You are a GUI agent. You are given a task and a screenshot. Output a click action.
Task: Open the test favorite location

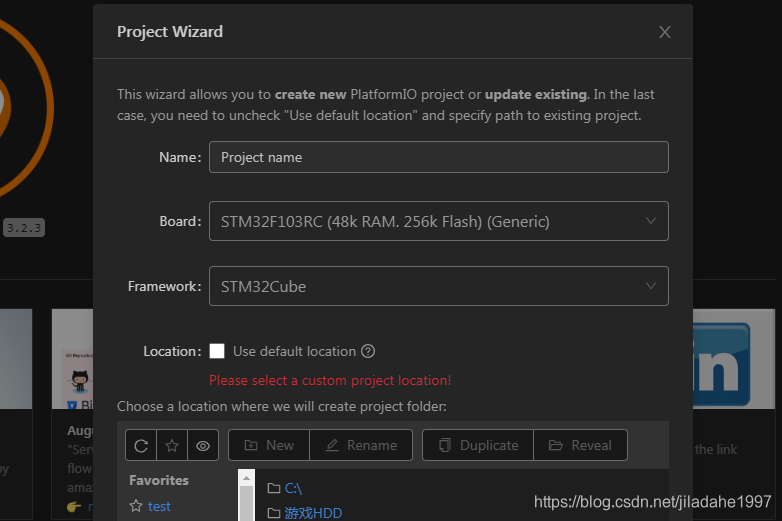[160, 506]
